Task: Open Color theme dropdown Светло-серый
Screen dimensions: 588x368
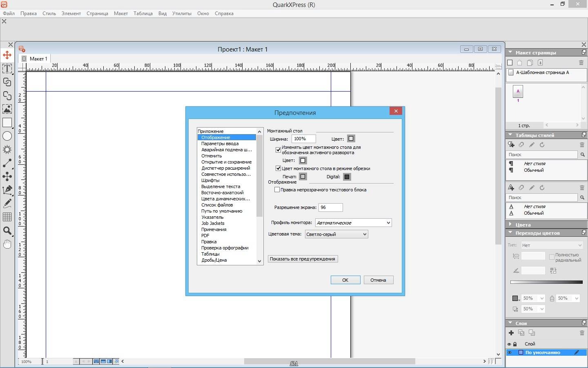Action: point(336,234)
